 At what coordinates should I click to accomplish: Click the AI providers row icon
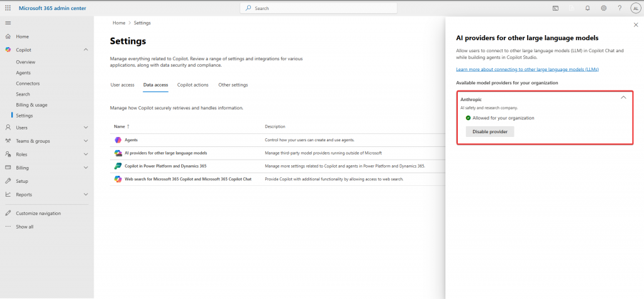click(118, 153)
